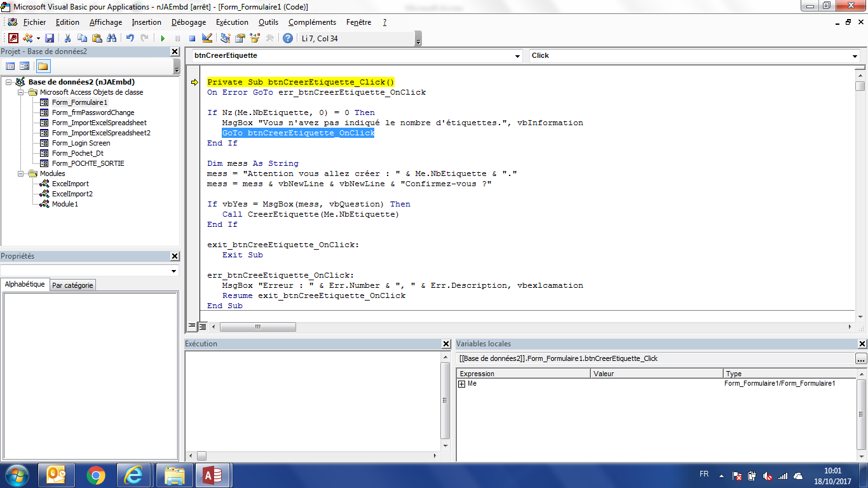Screen dimensions: 868x488
Task: Open the Compléments menu
Action: [x=311, y=22]
